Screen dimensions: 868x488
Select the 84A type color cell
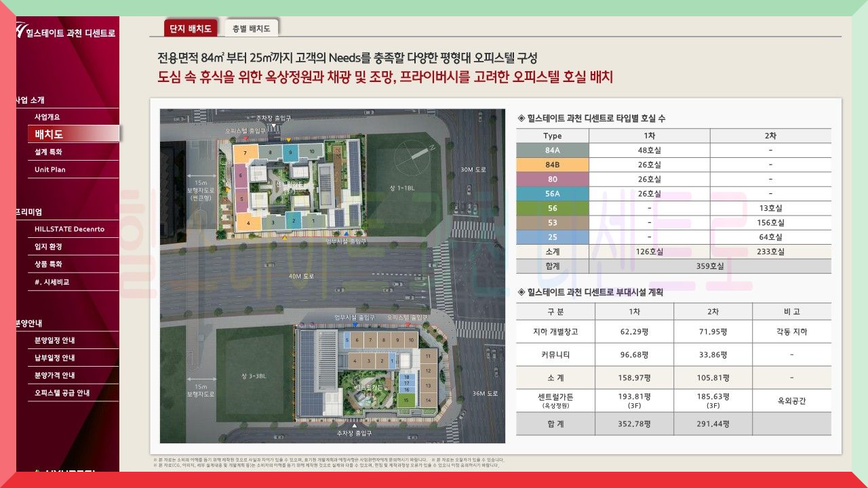tap(552, 150)
